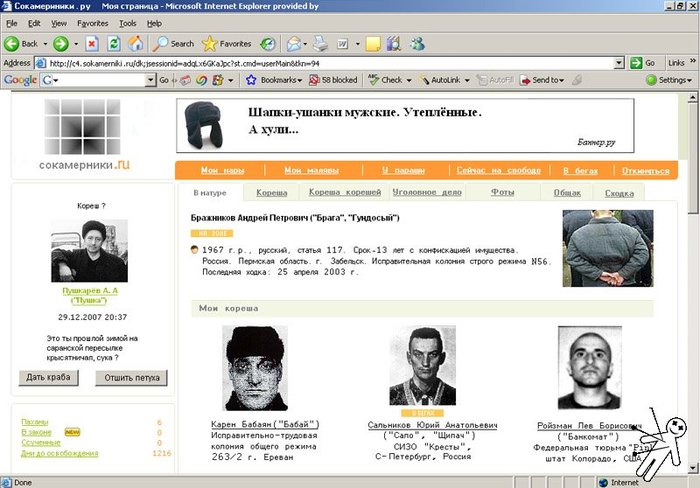Open the Edit menu
The image size is (700, 488).
pos(34,23)
